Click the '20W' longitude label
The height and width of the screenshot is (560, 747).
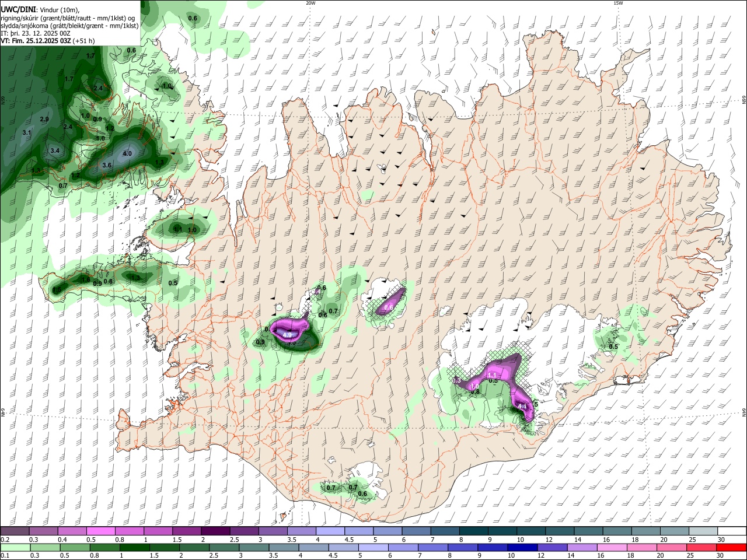[x=310, y=3]
